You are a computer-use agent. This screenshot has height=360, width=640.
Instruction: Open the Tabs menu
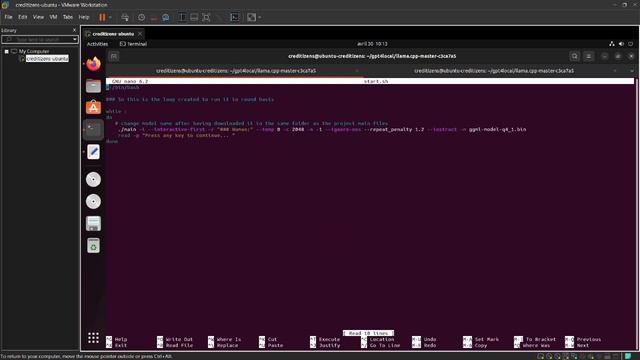68,17
